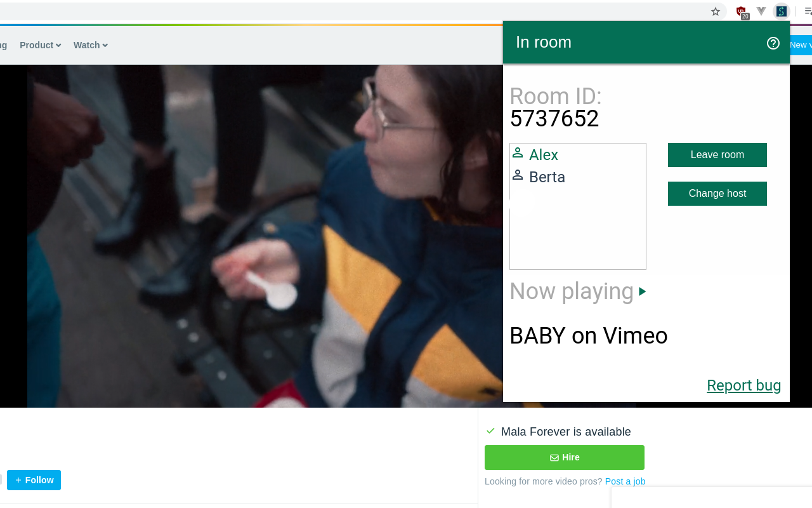812x508 pixels.
Task: Click the person icon beside Berta
Action: [x=518, y=175]
